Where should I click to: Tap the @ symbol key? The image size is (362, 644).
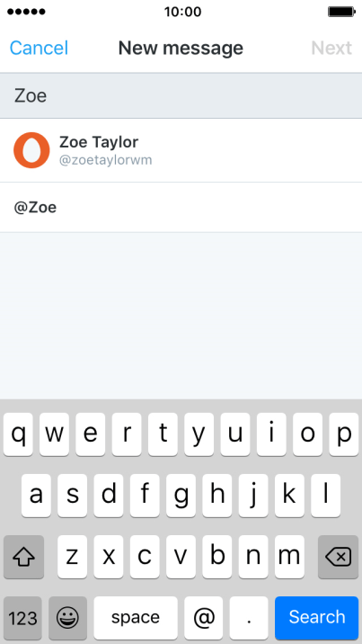(x=204, y=617)
